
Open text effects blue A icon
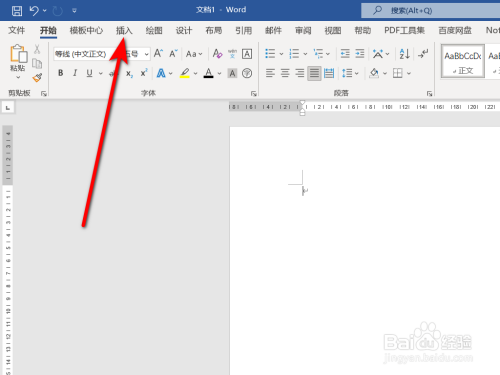(x=161, y=73)
